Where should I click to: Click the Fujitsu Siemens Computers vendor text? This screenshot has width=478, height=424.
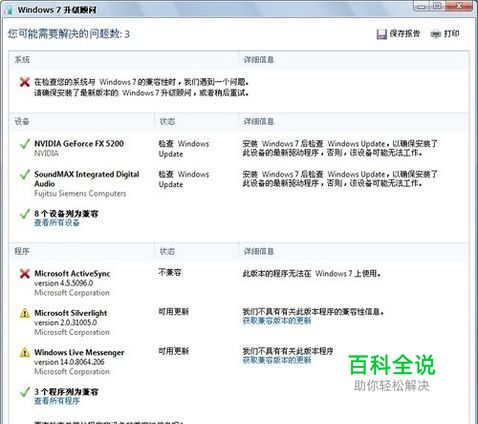(x=80, y=194)
